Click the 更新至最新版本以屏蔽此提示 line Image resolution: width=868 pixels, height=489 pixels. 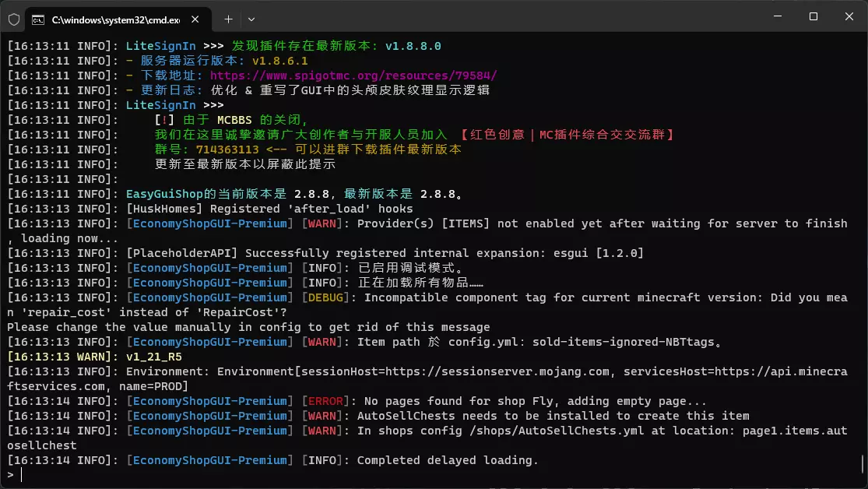point(245,164)
